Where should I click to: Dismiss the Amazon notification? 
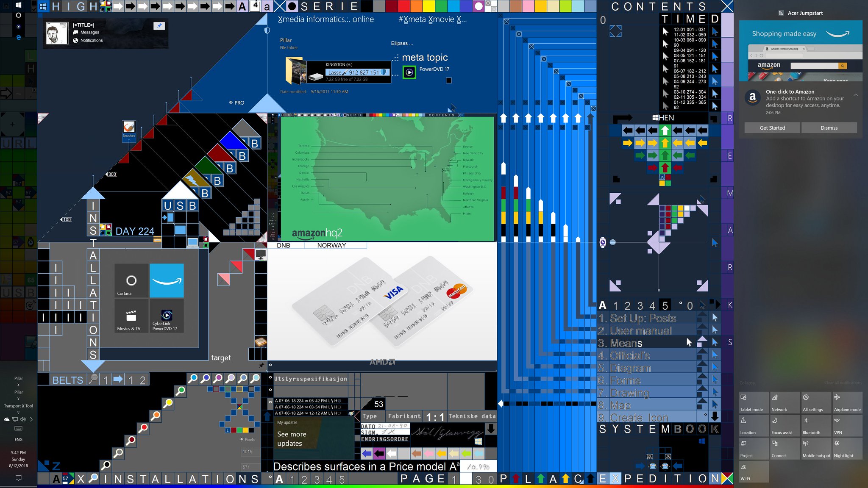pos(829,128)
